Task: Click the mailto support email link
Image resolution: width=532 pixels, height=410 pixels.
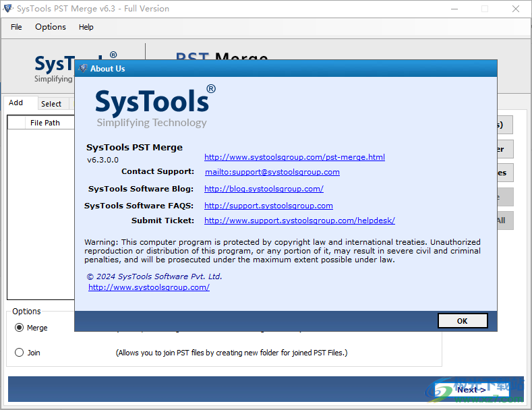Action: (x=272, y=172)
